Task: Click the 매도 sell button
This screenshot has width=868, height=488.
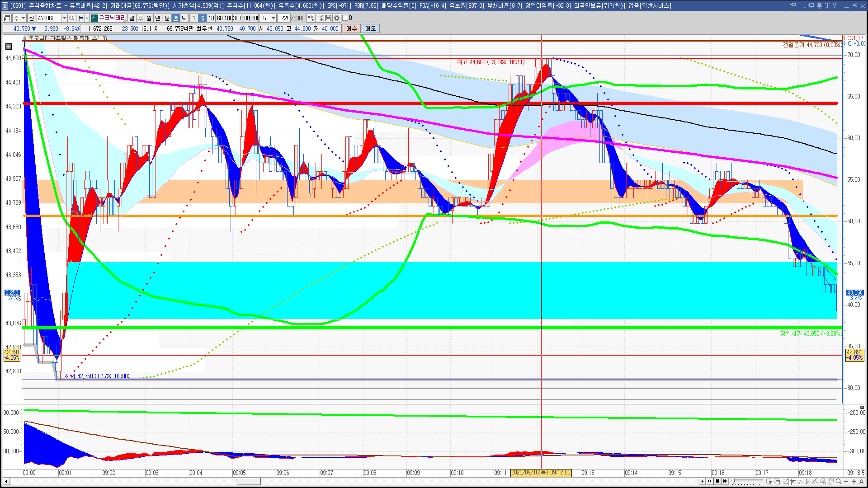Action: (x=370, y=28)
